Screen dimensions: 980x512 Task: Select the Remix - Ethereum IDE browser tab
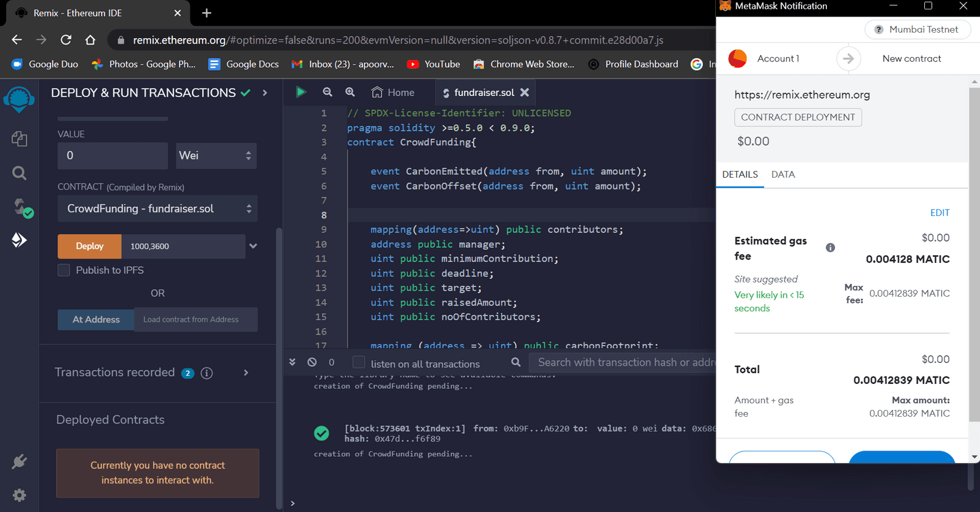(x=97, y=13)
